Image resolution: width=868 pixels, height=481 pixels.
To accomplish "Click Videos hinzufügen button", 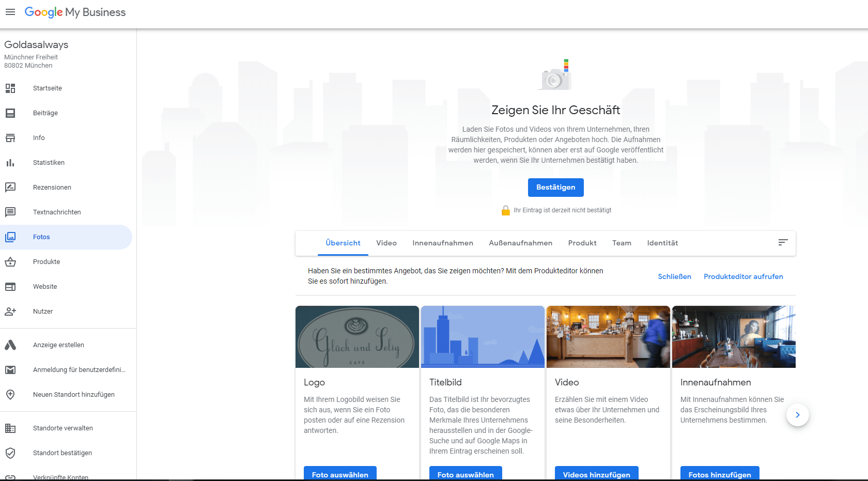I will coord(597,473).
